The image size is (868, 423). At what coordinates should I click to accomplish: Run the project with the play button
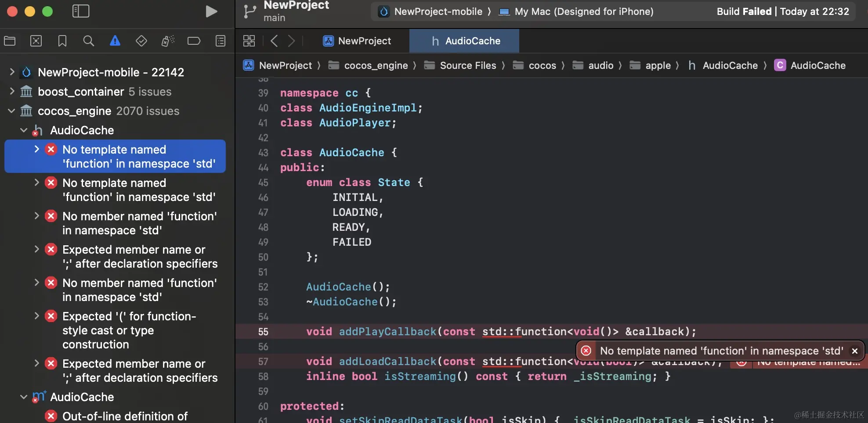click(x=211, y=11)
